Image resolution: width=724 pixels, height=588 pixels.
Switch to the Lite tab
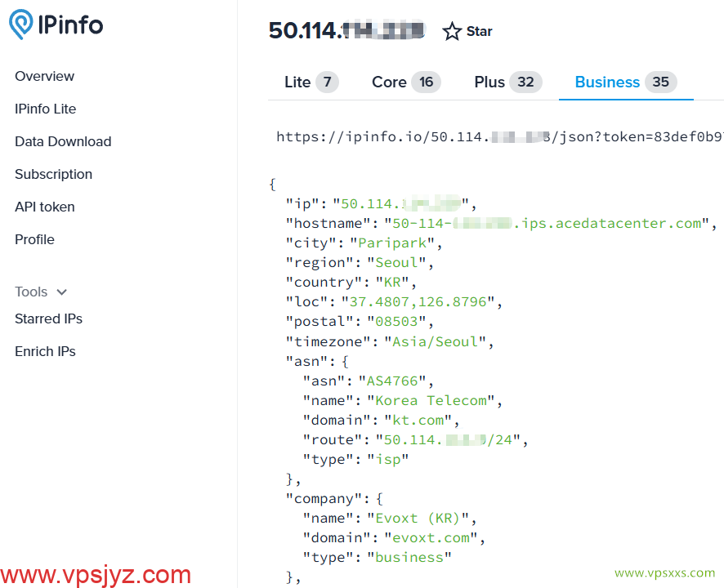point(311,82)
